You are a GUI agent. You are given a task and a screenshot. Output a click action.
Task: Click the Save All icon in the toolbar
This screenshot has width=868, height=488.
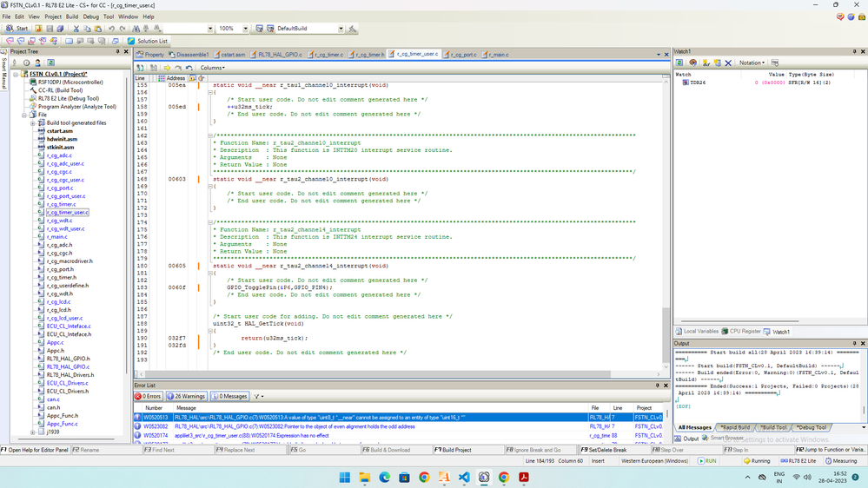60,28
